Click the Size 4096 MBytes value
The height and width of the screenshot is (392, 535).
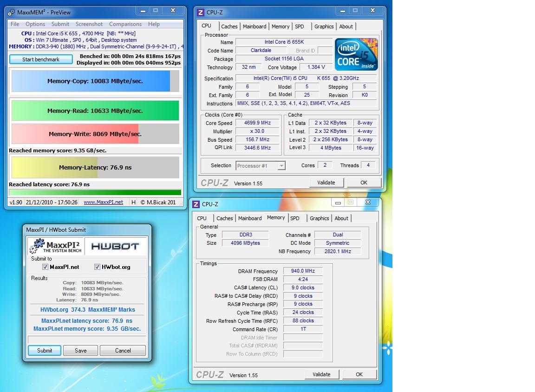coord(245,243)
